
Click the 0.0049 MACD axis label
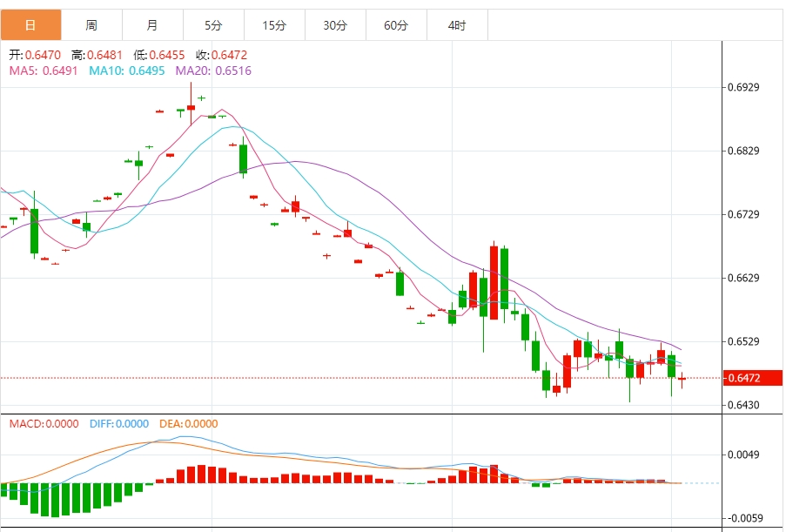pos(743,455)
